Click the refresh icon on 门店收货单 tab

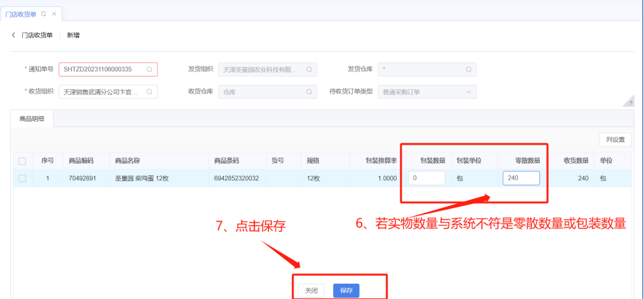[x=43, y=13]
